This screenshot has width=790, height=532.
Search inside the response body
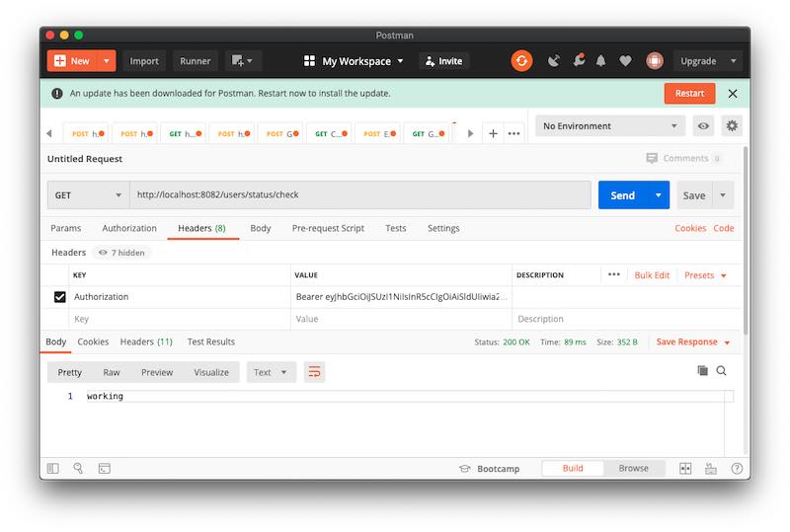(x=722, y=371)
